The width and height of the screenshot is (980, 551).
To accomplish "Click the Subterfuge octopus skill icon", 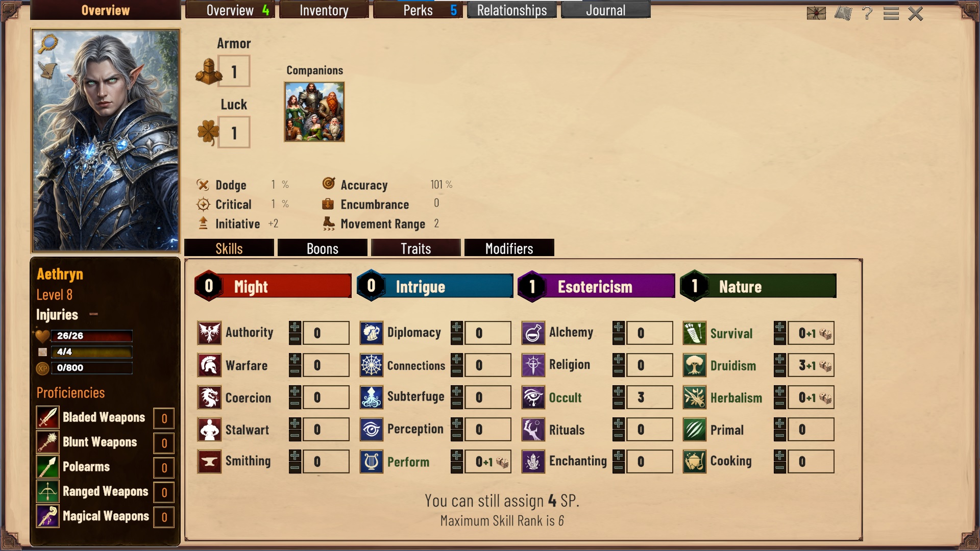I will 372,397.
